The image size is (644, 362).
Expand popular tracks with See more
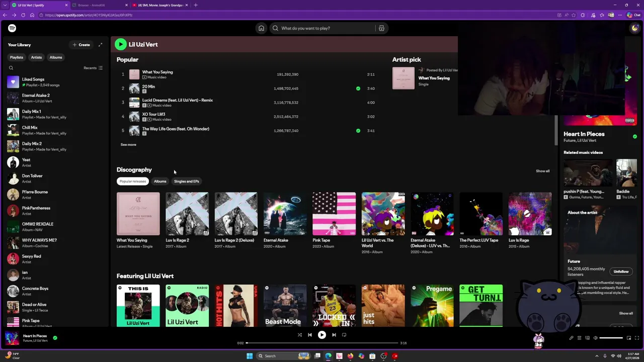click(128, 145)
